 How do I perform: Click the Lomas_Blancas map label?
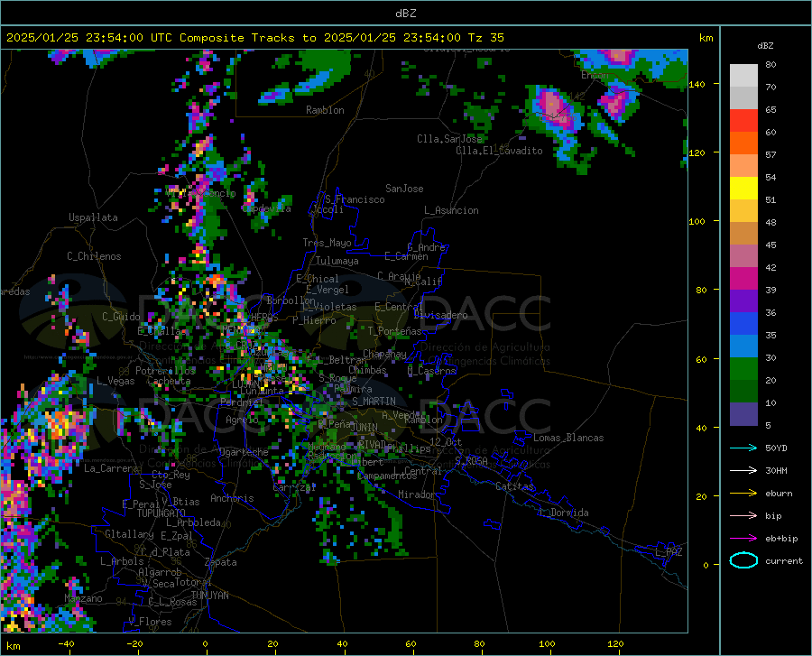pyautogui.click(x=568, y=438)
